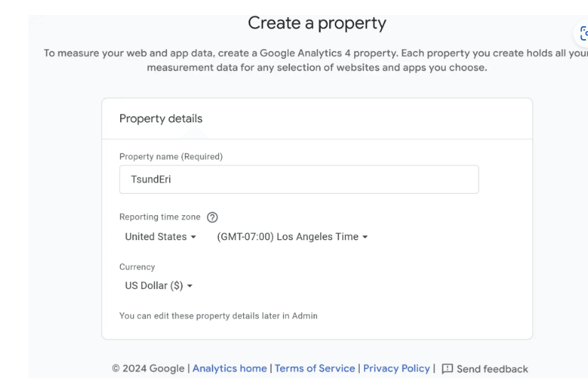Click the Send feedback speech bubble icon

click(447, 369)
